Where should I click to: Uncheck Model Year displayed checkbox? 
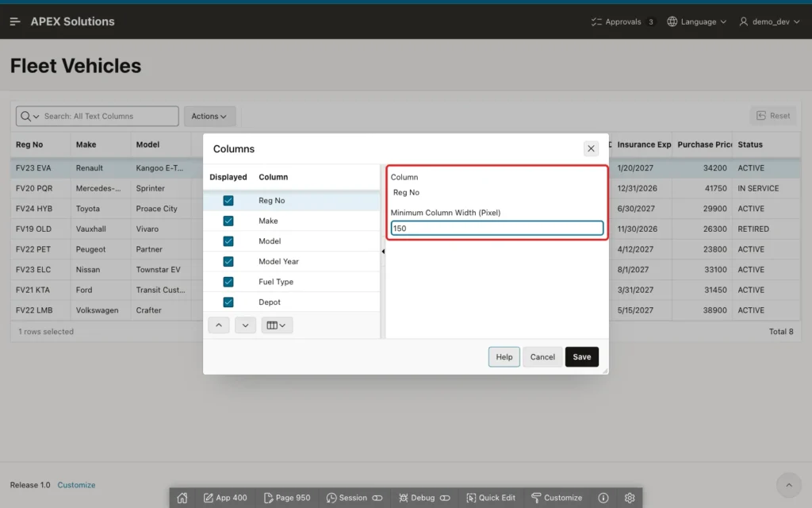228,261
